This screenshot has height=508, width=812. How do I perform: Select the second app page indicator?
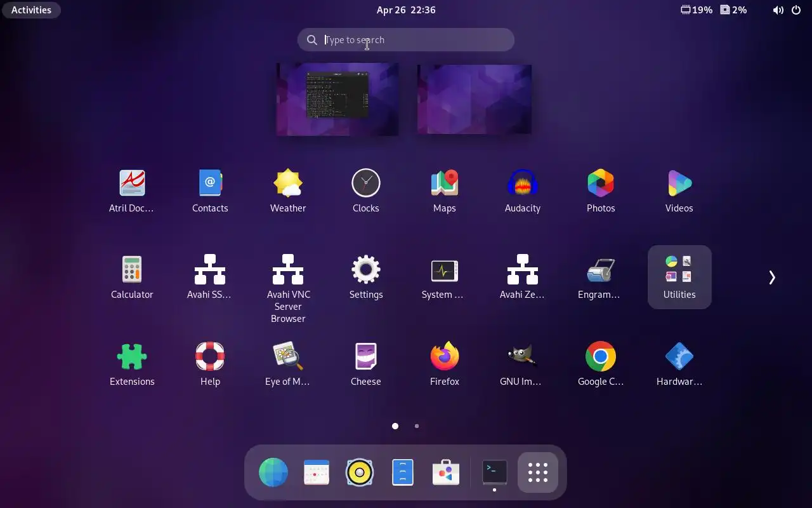click(x=417, y=426)
